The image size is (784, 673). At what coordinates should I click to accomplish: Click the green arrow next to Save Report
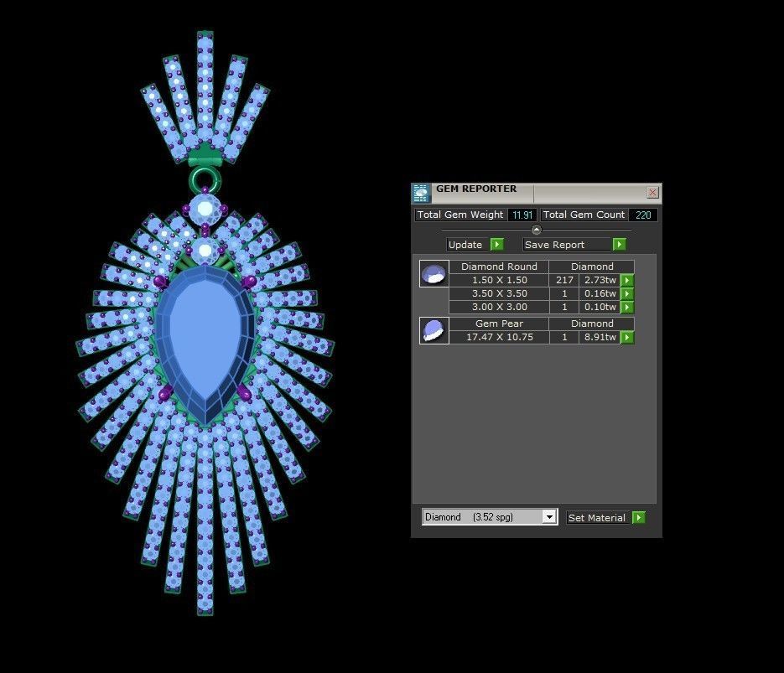click(619, 245)
